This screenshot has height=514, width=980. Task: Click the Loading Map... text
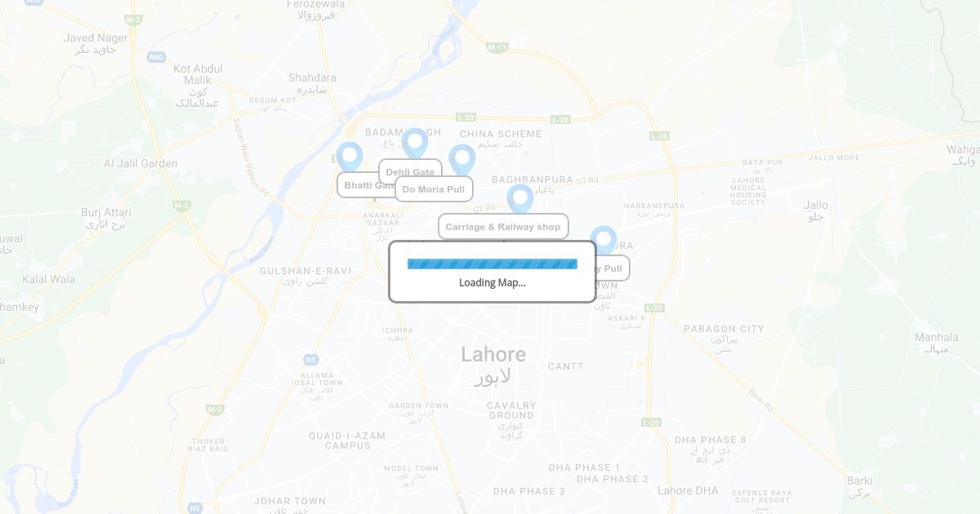492,282
